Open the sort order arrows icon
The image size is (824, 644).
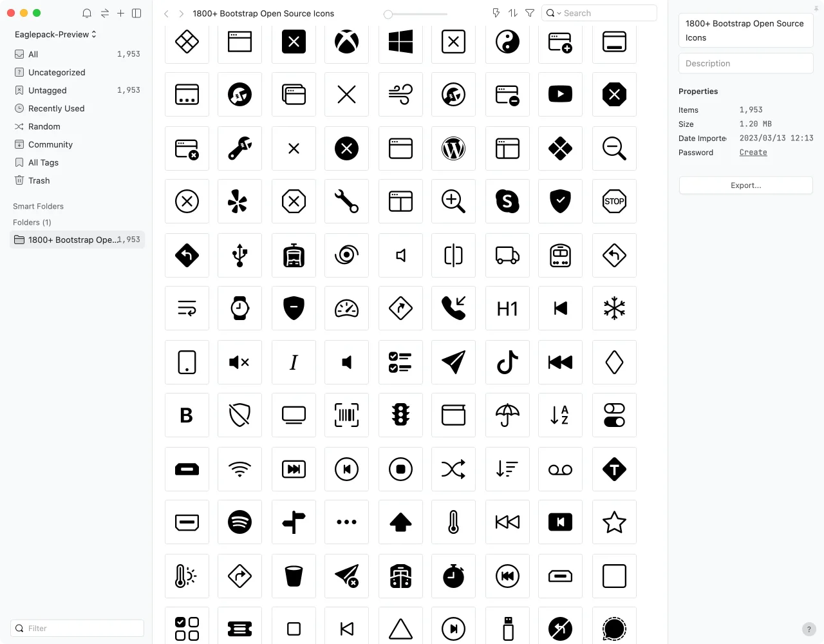(513, 13)
